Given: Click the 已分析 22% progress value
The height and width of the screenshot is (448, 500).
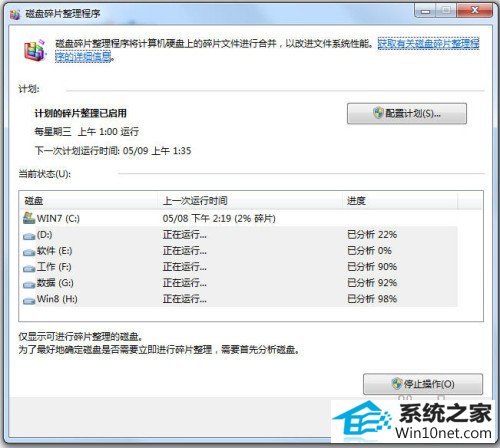Looking at the screenshot, I should click(x=372, y=235).
